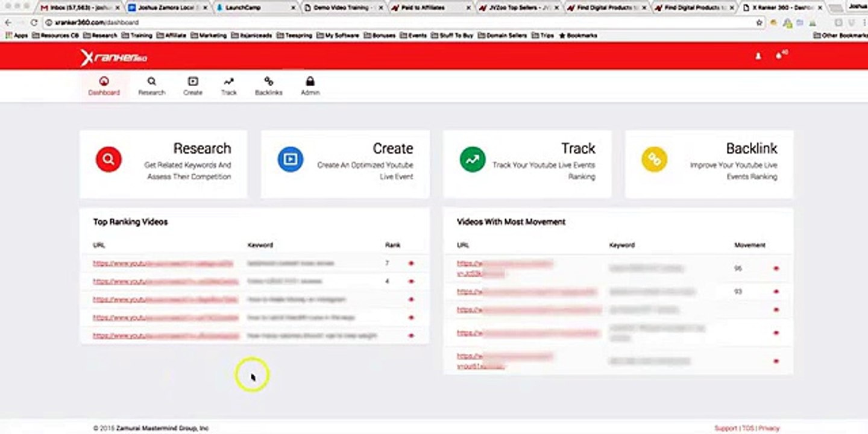This screenshot has height=434, width=868.
Task: Open the Domain Sellers bookmark folder
Action: [x=503, y=36]
